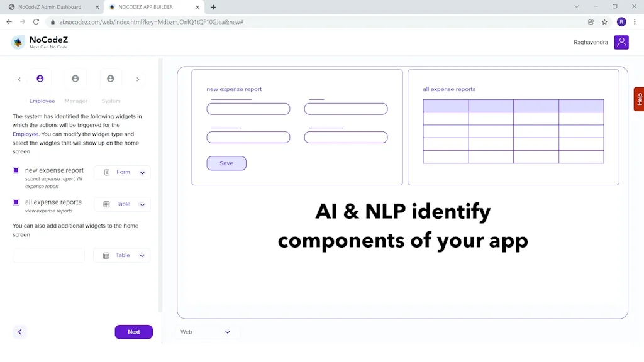View site info lock icon
The image size is (644, 362).
(x=53, y=22)
